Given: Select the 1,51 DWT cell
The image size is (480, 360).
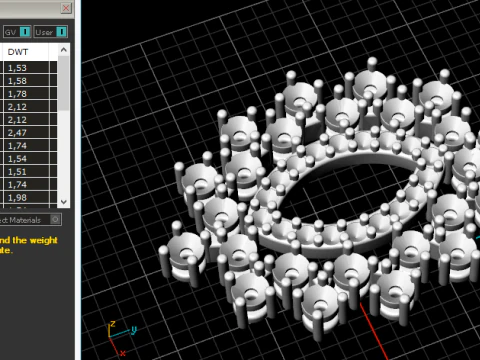Looking at the screenshot, I should (x=26, y=172).
